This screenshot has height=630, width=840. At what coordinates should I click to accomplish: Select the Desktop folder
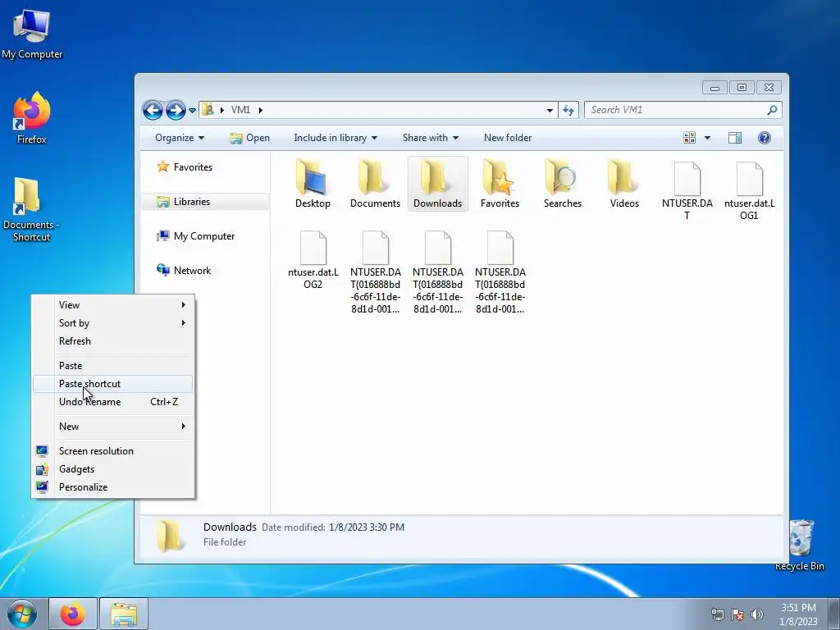click(313, 184)
